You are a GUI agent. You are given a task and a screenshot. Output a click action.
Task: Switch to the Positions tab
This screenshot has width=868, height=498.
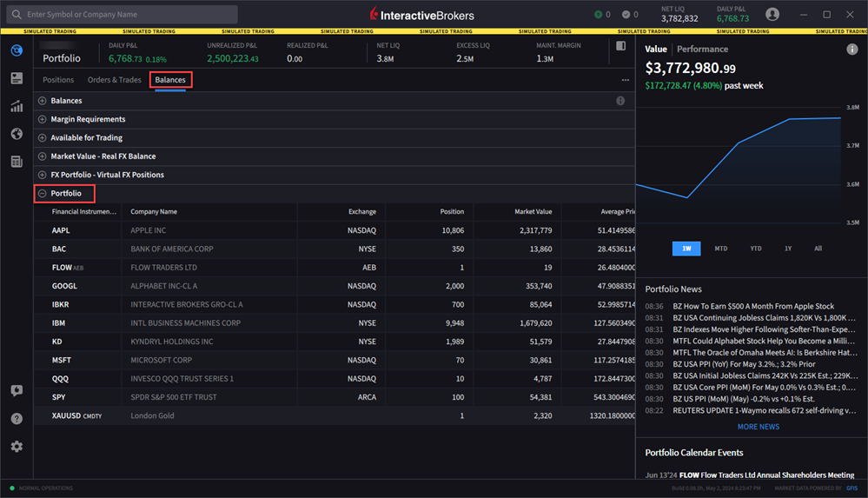pyautogui.click(x=58, y=80)
